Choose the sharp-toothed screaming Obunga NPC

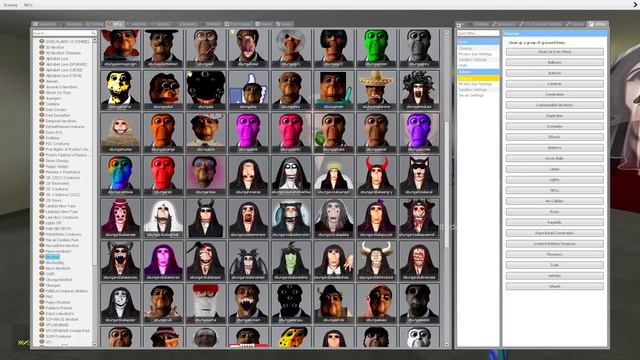click(x=248, y=303)
